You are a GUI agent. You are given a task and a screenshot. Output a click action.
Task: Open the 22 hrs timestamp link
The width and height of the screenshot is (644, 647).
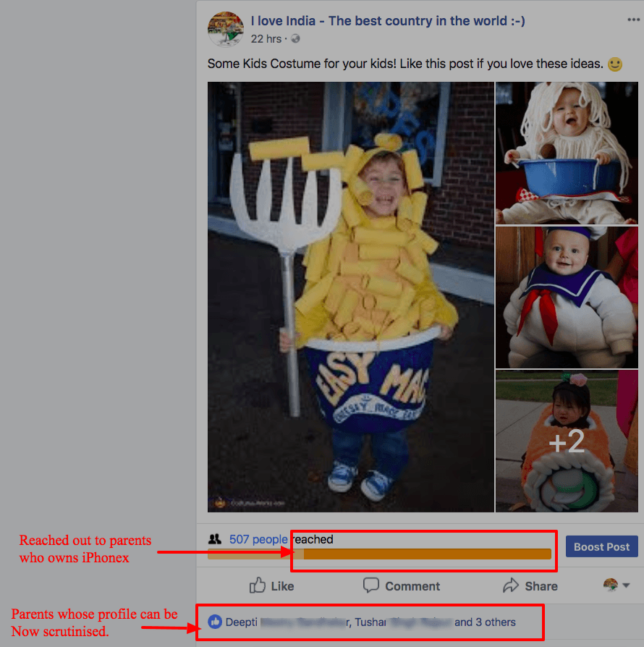tap(266, 39)
